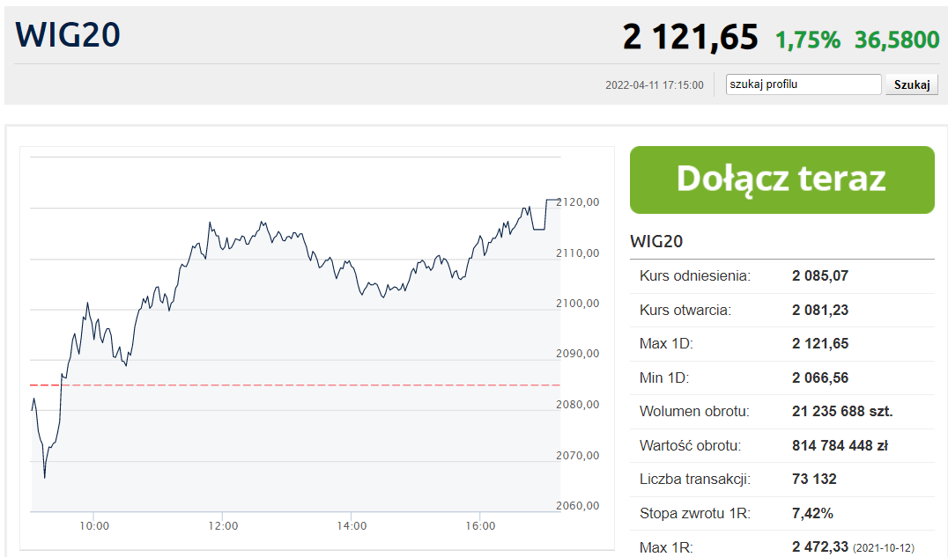
Task: Click the 'Kurs odniesienia:' label
Action: pos(695,276)
